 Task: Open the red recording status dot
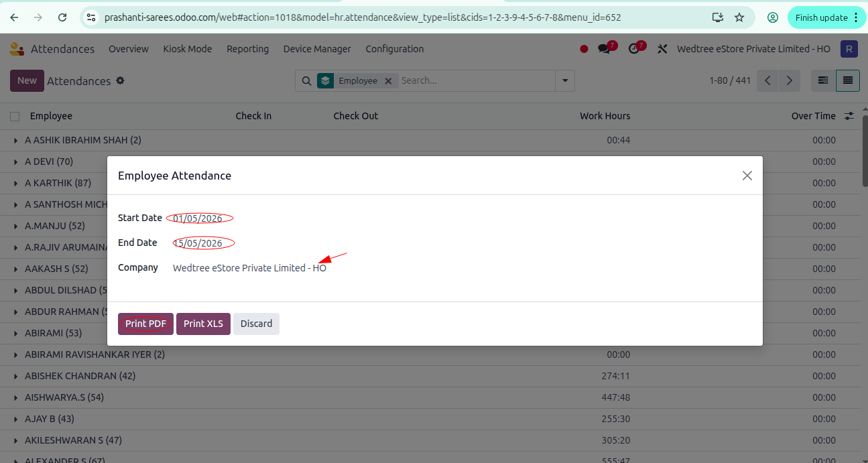(x=584, y=49)
